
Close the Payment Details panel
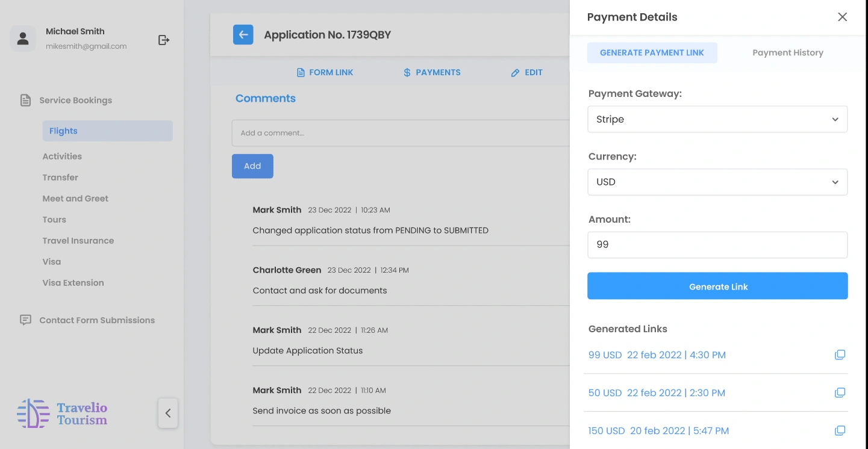842,17
